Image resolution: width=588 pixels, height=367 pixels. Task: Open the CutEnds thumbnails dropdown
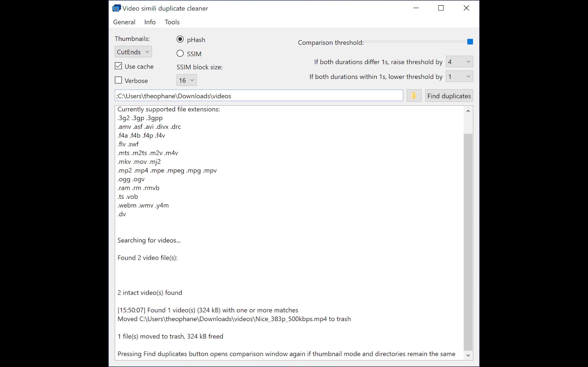pyautogui.click(x=133, y=51)
